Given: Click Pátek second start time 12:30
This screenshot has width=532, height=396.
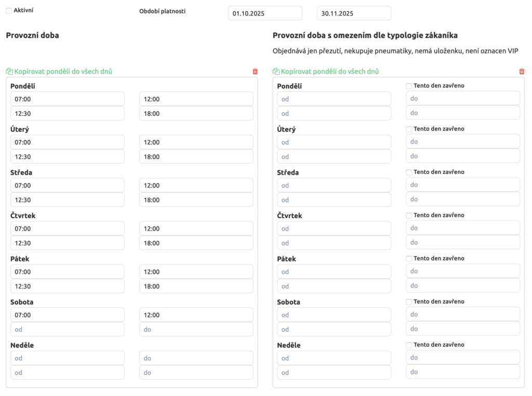Looking at the screenshot, I should [68, 286].
